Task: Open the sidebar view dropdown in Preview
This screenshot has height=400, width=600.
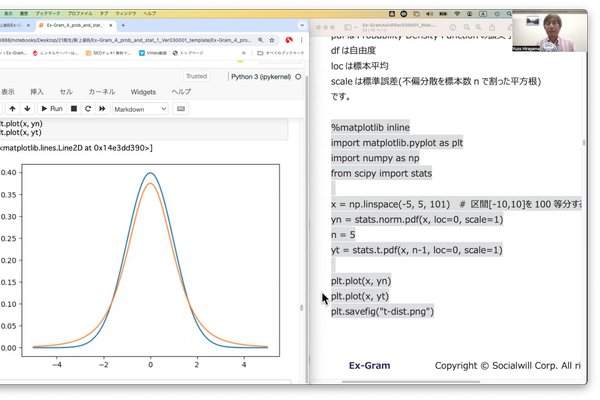Action: pyautogui.click(x=351, y=27)
